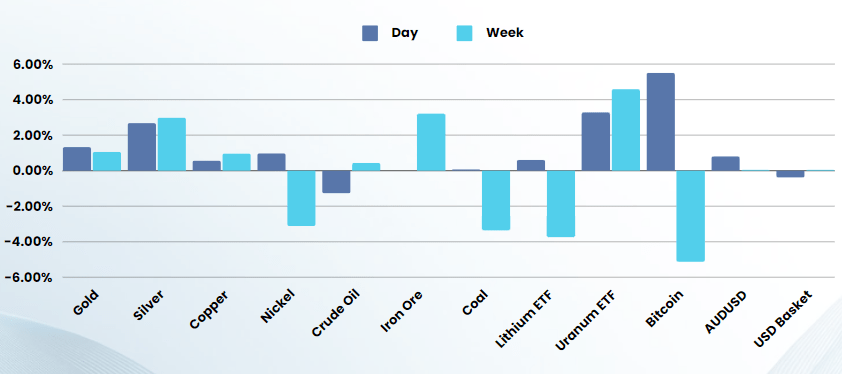Viewport: 842px width, 374px height.
Task: Click the Lithium ETF Week bar
Action: [561, 204]
